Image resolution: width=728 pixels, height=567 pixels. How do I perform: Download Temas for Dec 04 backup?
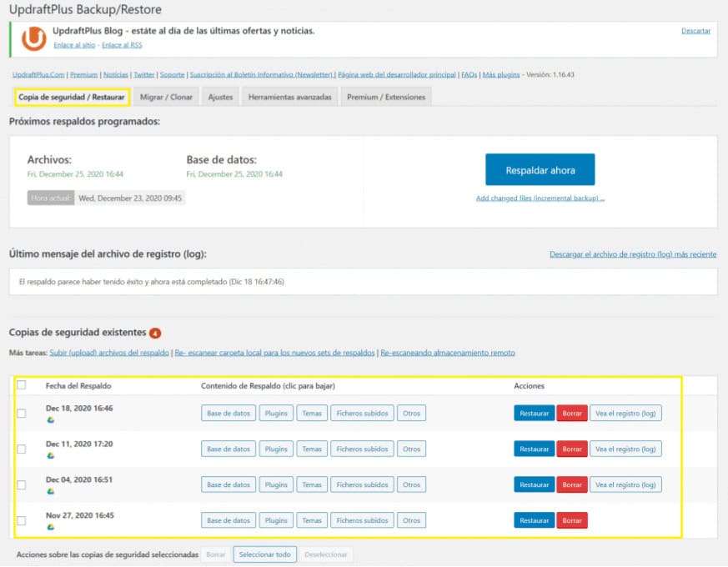click(x=312, y=484)
